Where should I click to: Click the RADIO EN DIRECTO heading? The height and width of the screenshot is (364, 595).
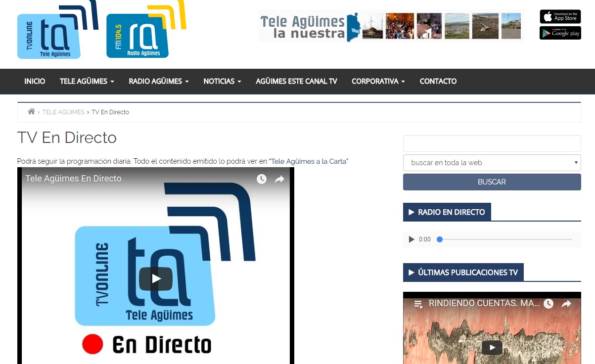pos(447,212)
